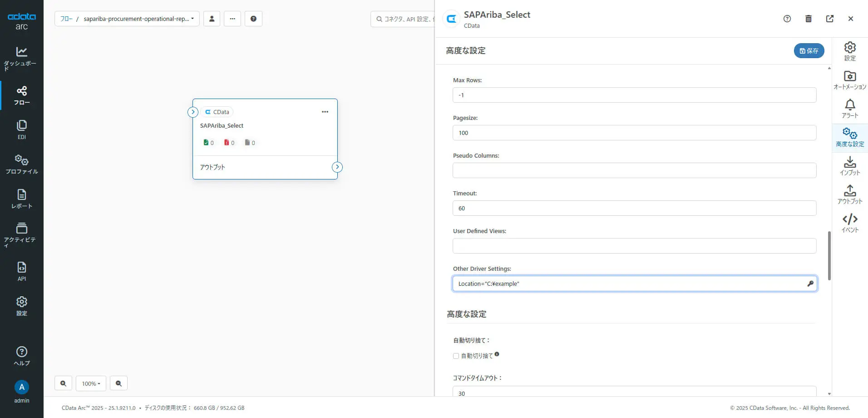Click the 保存 save button
Screen dimensions: 868x418
[809, 51]
